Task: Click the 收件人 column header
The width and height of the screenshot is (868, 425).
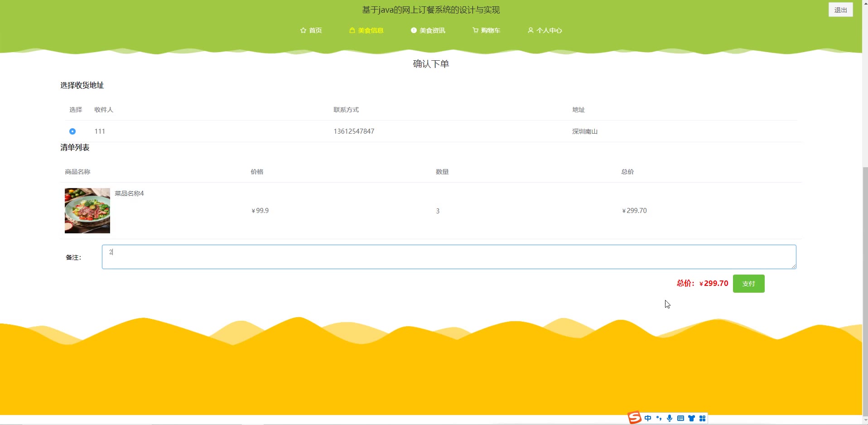Action: (104, 110)
